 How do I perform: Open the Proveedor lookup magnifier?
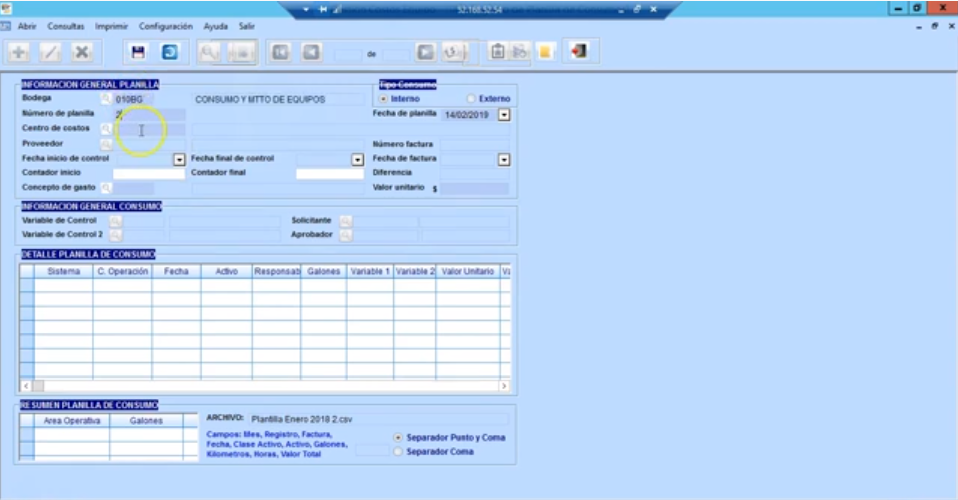106,144
